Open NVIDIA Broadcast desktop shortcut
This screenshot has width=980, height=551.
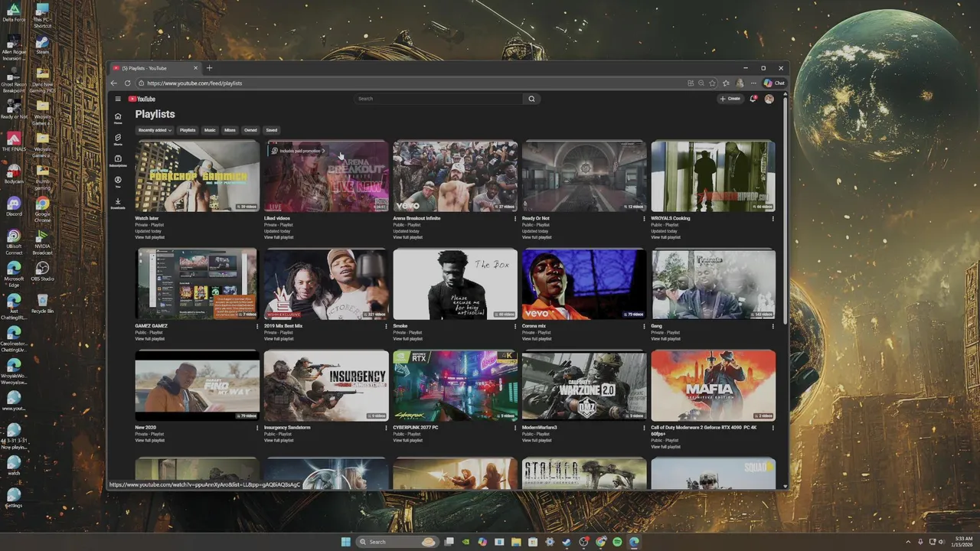(x=42, y=242)
